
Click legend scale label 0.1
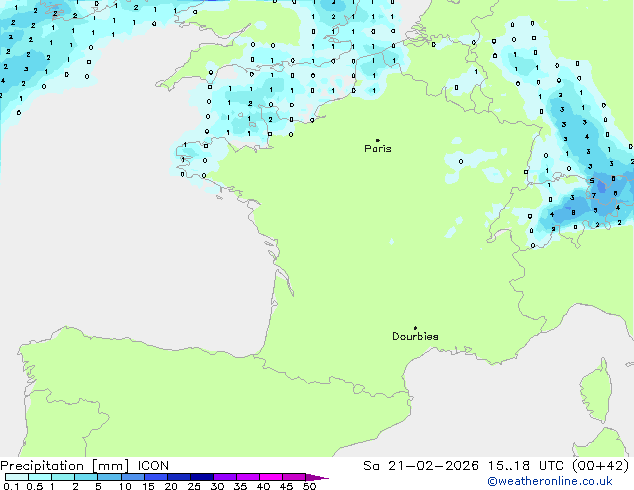click(x=11, y=486)
